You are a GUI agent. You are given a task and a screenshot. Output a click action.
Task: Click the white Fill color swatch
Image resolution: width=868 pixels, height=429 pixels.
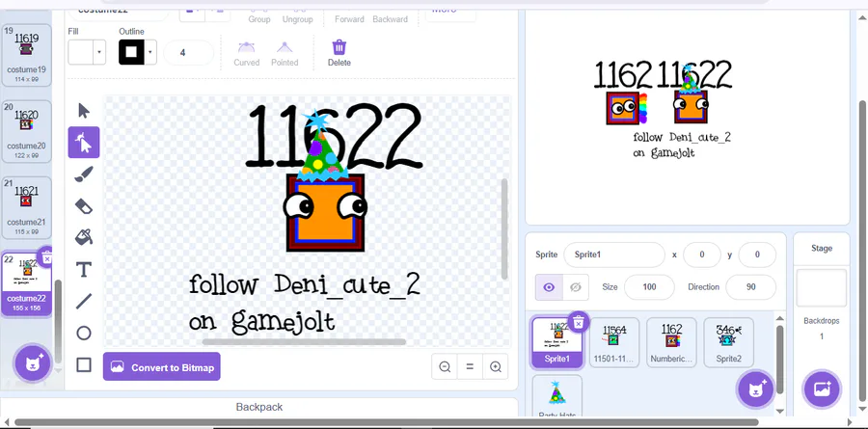tap(81, 53)
